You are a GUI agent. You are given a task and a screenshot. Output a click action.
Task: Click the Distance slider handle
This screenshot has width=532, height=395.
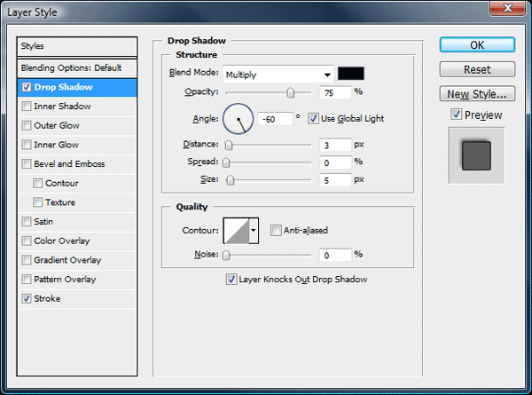229,145
